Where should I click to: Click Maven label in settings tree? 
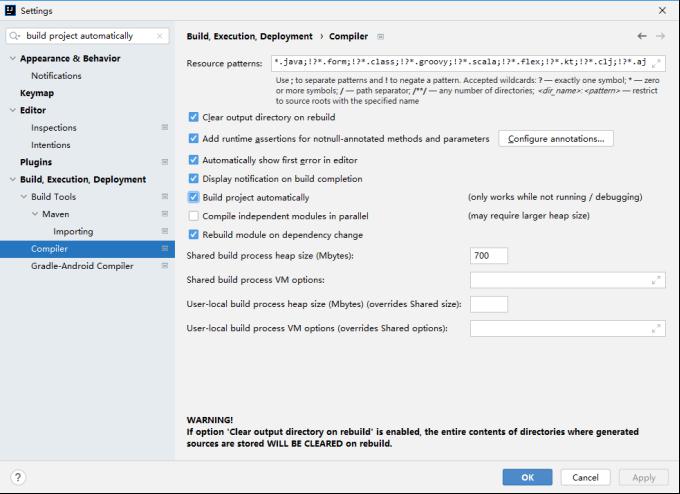pos(56,214)
